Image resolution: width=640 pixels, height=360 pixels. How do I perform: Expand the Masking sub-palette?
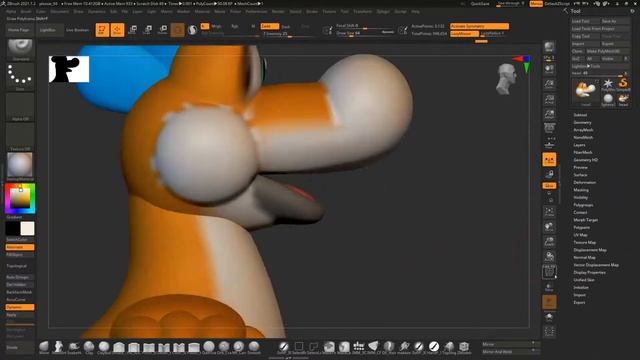pyautogui.click(x=581, y=190)
